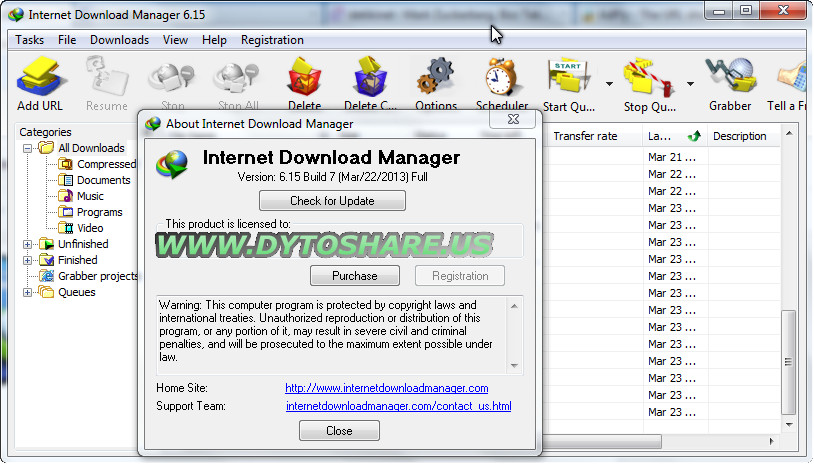Select the Unfinished tree item

[x=83, y=244]
